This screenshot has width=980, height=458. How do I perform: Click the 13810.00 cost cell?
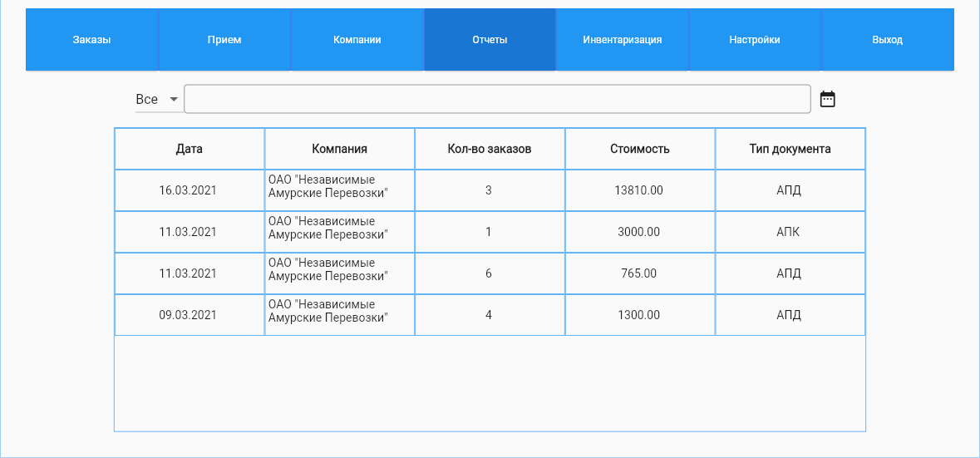tap(640, 190)
